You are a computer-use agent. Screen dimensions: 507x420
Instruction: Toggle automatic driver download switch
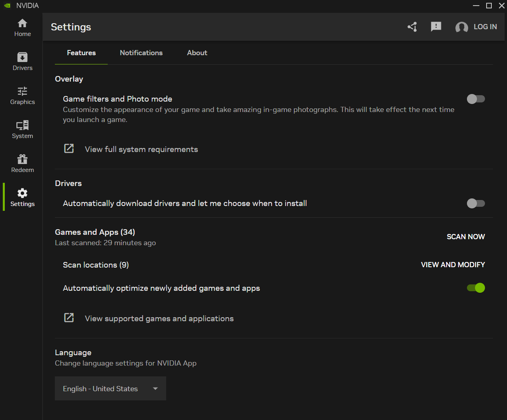476,203
